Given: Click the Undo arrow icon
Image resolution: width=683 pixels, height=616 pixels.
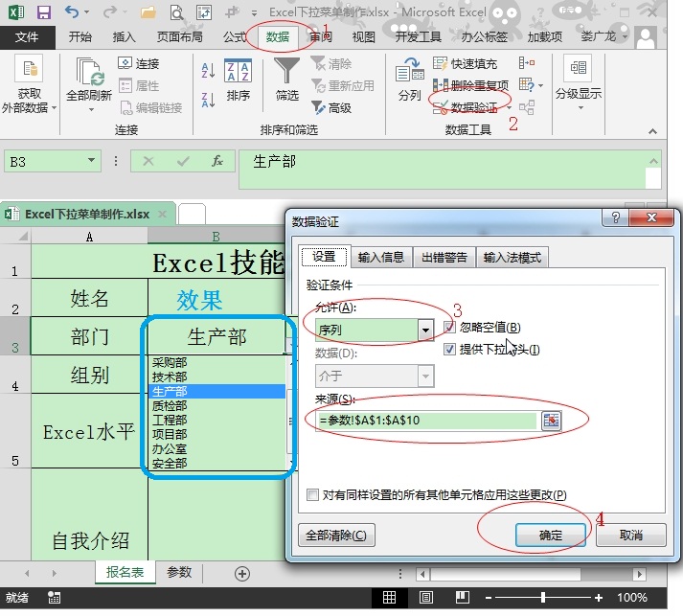Looking at the screenshot, I should click(x=72, y=11).
